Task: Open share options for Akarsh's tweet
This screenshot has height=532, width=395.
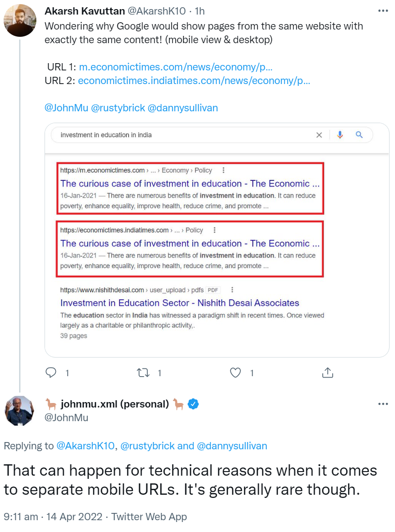Action: pyautogui.click(x=327, y=373)
